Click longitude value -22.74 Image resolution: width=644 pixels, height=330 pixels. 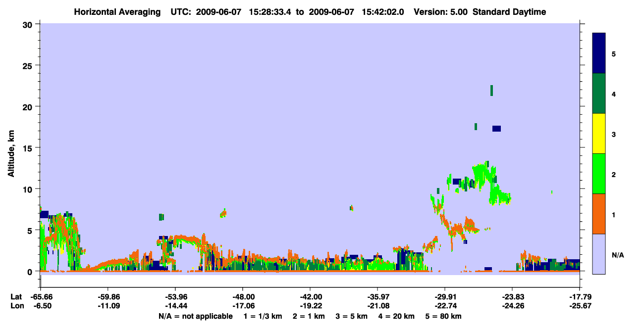coord(445,306)
